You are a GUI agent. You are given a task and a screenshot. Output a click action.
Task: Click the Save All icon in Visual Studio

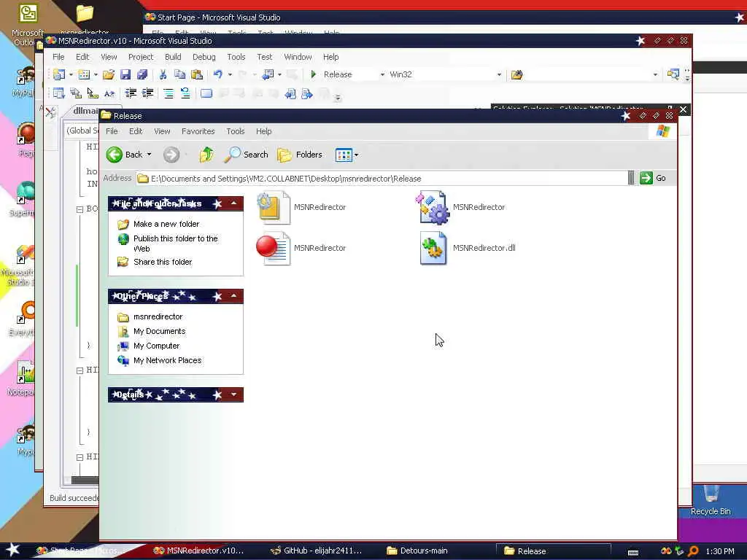tap(142, 74)
